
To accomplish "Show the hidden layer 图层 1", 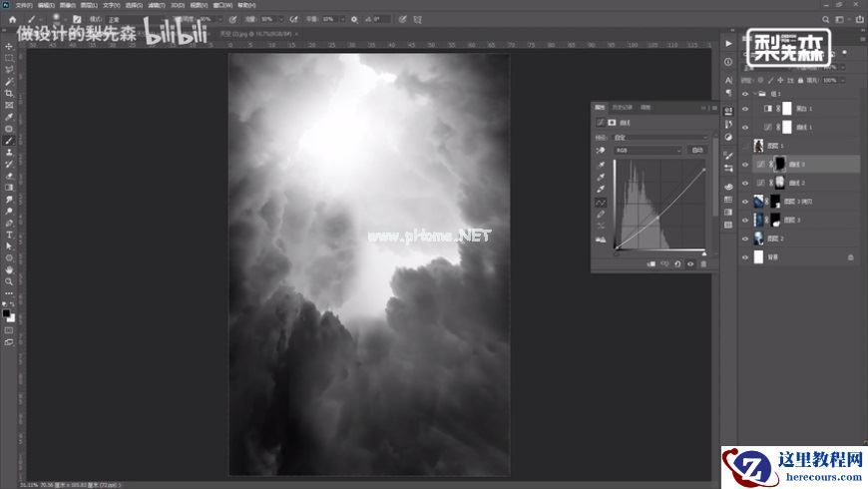I will coord(745,146).
